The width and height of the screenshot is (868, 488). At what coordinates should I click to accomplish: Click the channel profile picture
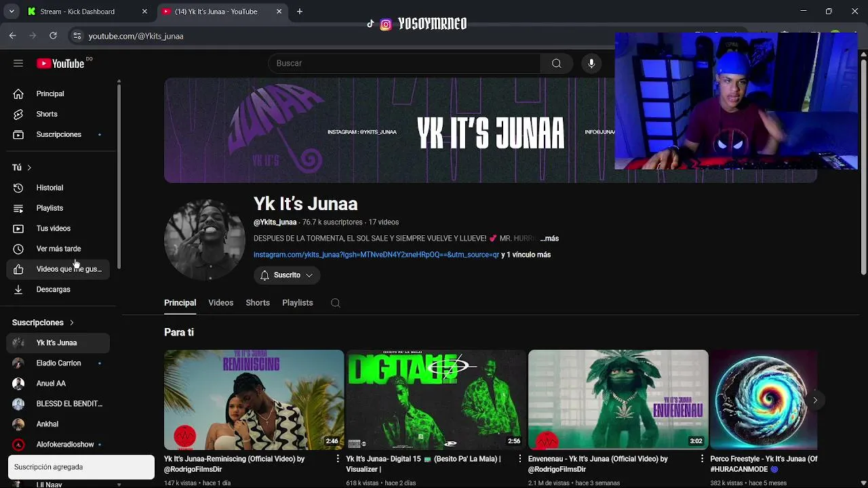204,239
